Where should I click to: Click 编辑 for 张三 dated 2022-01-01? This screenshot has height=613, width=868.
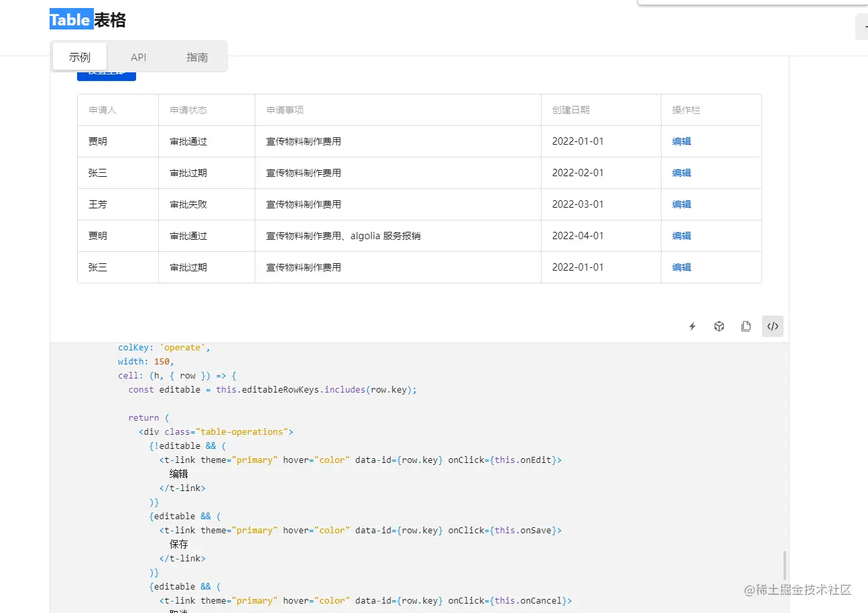[682, 267]
